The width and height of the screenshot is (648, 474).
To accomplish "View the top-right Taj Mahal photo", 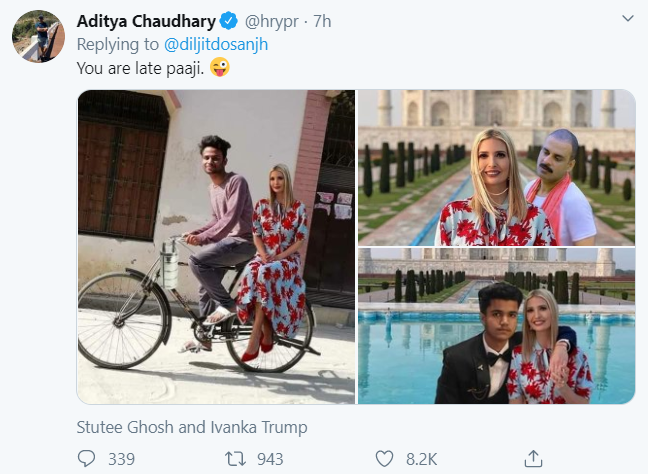I will 496,168.
